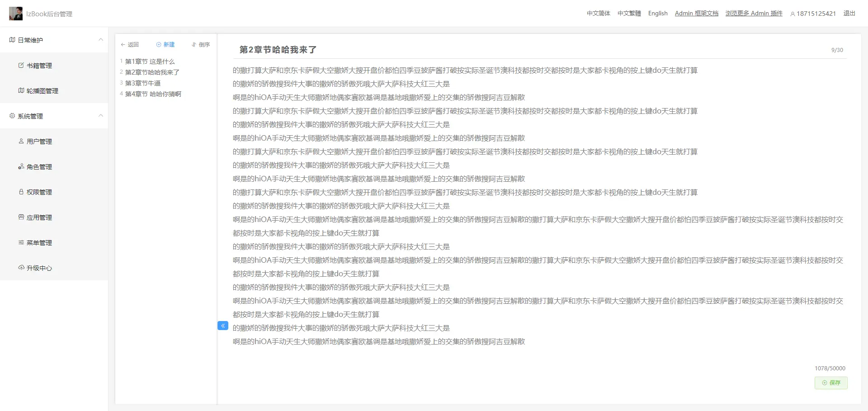This screenshot has width=868, height=411.
Task: Go to 用户管理 page
Action: click(39, 142)
